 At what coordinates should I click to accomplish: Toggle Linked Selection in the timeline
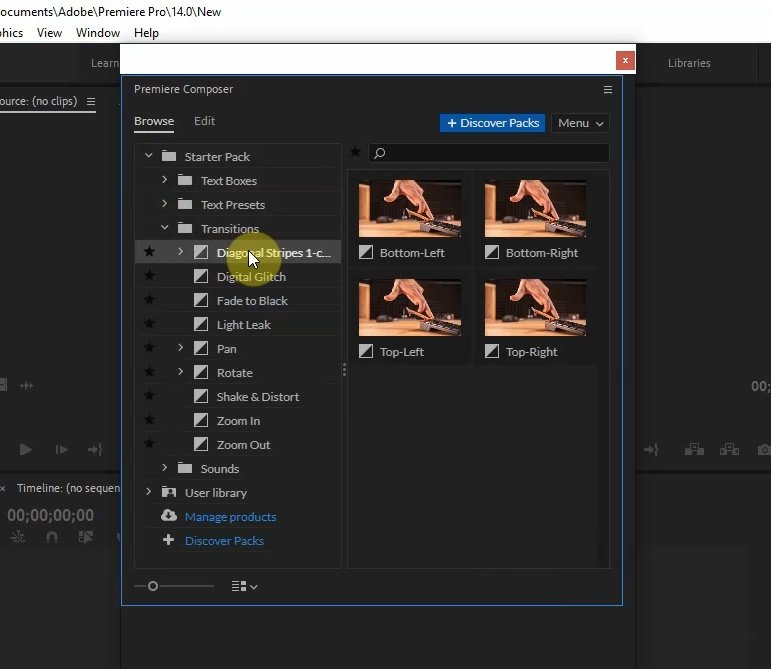[x=86, y=537]
